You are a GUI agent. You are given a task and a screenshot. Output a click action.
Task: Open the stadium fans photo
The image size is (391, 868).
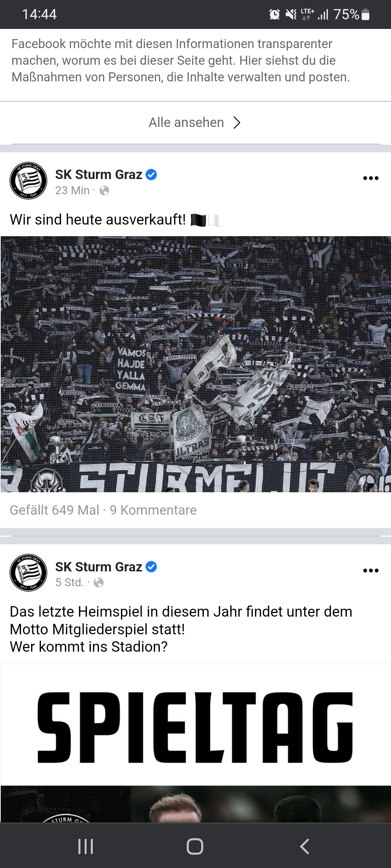coord(195,364)
